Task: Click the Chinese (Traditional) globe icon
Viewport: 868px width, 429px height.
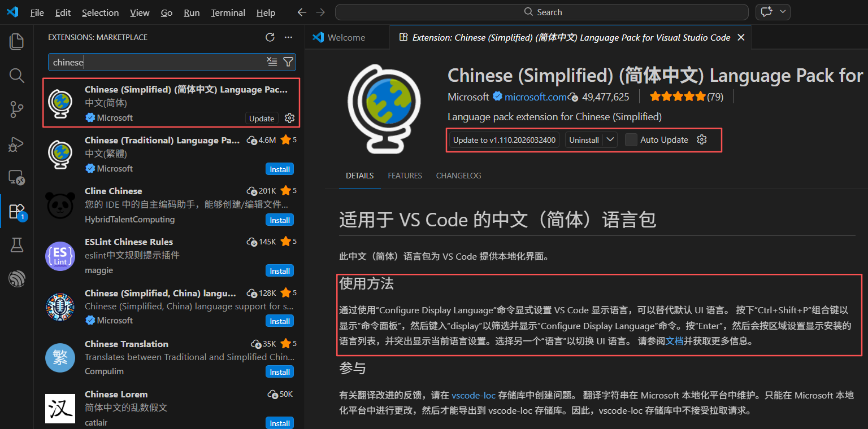Action: 60,154
